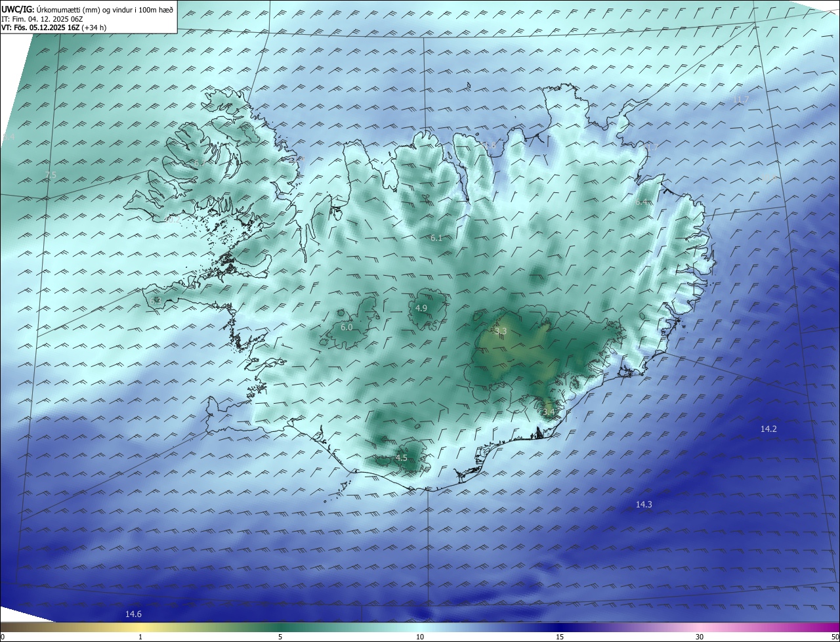Click the 4.5 value label
The image size is (840, 642).
click(x=402, y=458)
